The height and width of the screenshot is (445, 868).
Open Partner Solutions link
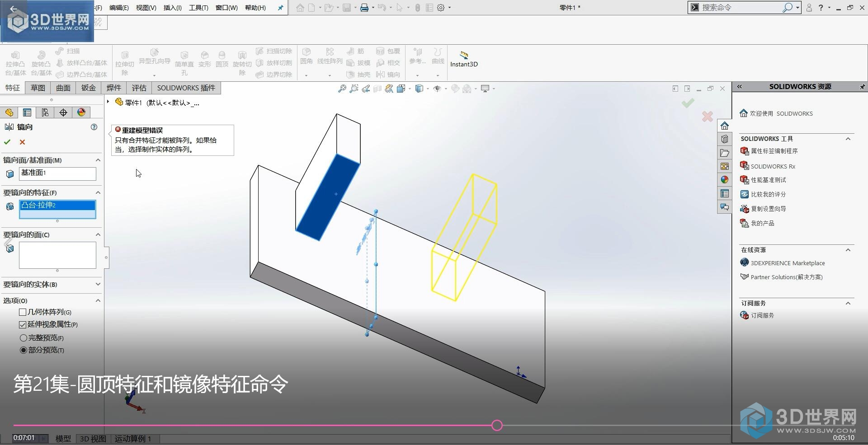(x=786, y=277)
